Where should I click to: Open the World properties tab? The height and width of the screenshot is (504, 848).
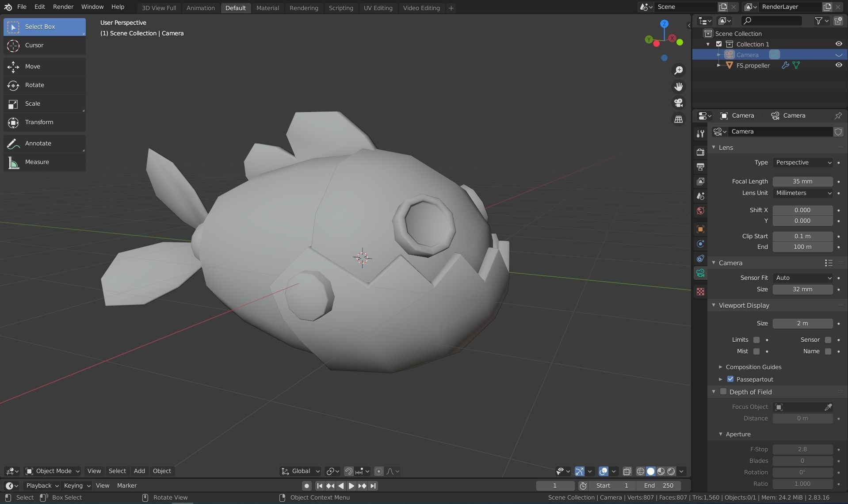pos(700,210)
